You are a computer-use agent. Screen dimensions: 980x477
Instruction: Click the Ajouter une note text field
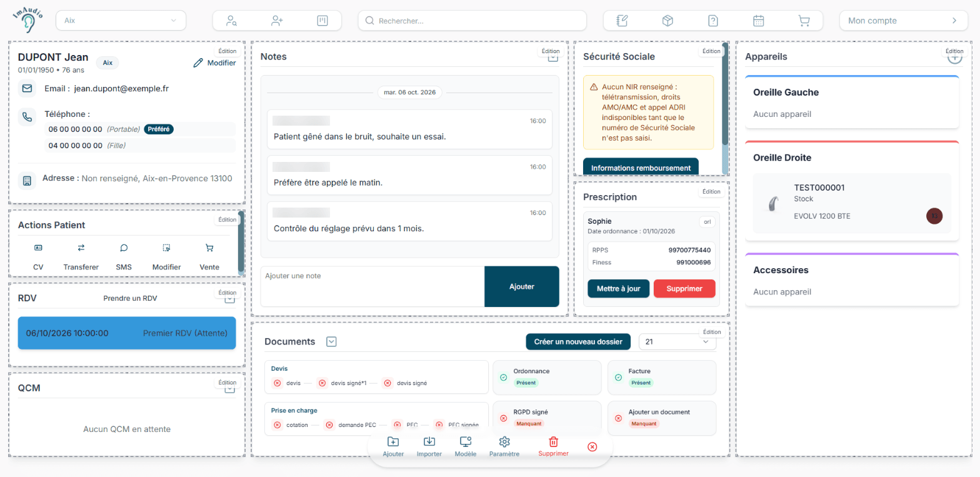click(372, 286)
